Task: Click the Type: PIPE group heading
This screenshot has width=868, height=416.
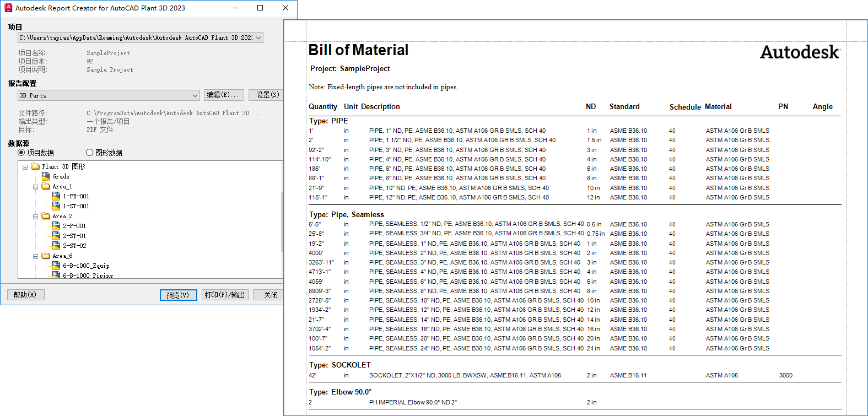Action: [328, 121]
